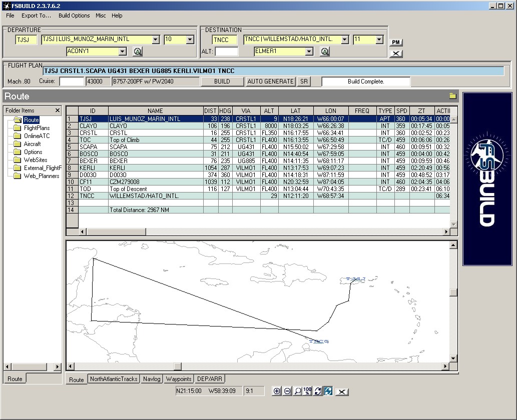Switch to the DEP/ARR tab

coord(209,379)
